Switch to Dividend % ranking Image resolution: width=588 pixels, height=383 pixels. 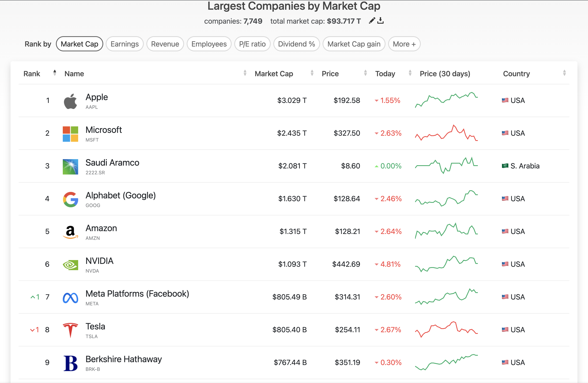[x=296, y=44]
